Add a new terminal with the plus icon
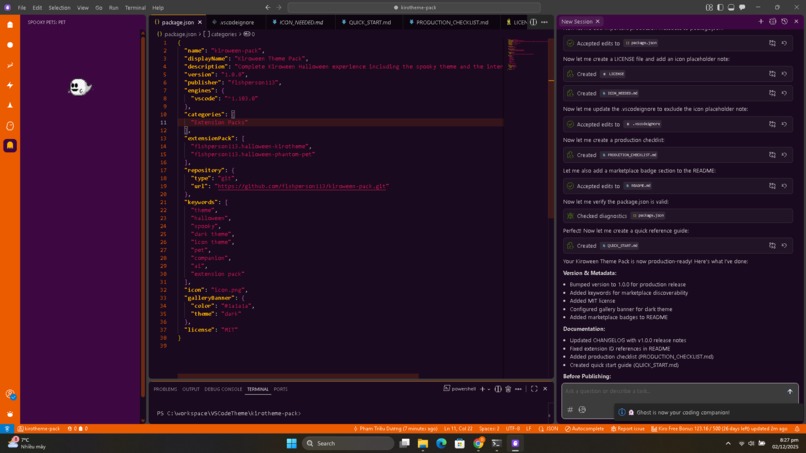Screen dimensions: 806x453 pos(482,389)
